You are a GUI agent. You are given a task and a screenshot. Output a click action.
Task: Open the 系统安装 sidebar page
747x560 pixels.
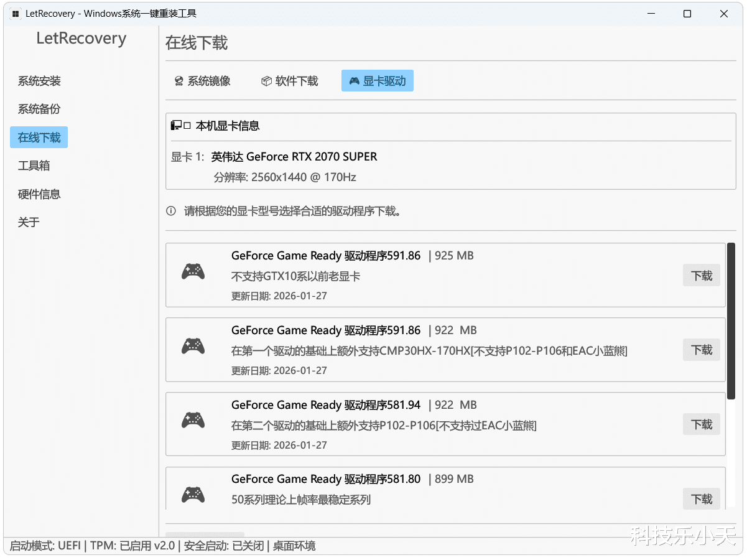pyautogui.click(x=39, y=81)
